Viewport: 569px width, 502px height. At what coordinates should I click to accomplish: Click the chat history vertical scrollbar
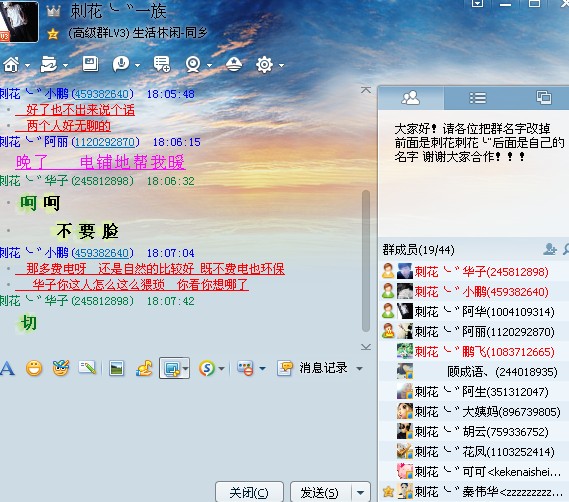(366, 261)
